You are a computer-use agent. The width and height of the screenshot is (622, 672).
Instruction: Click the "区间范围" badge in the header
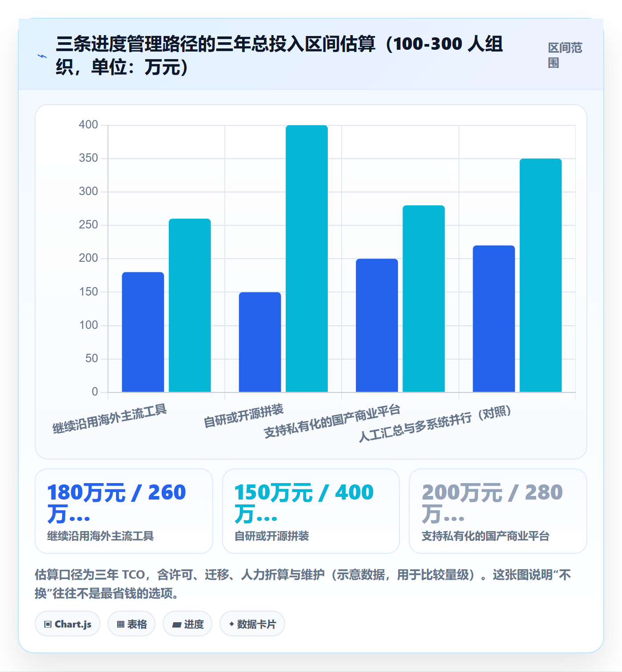pos(565,55)
